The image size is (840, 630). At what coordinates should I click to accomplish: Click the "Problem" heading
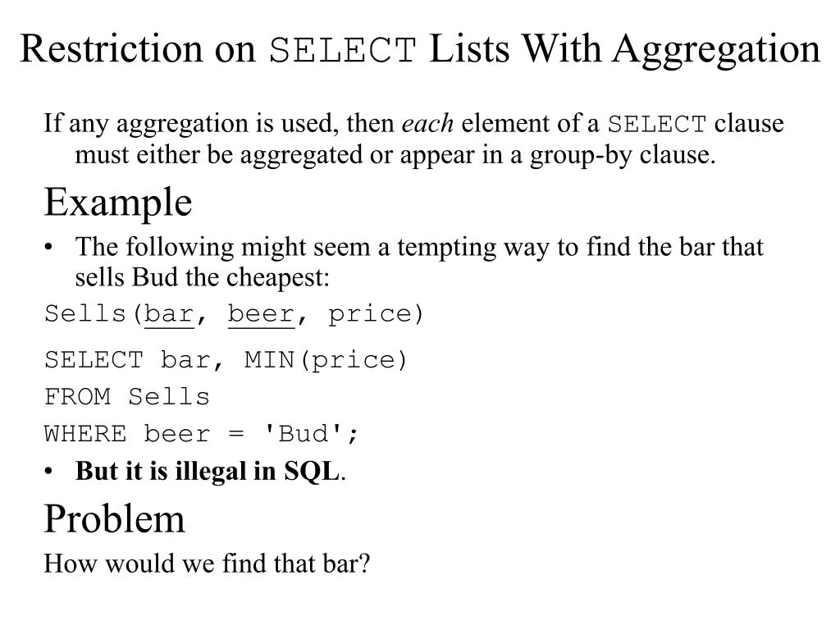click(x=115, y=519)
